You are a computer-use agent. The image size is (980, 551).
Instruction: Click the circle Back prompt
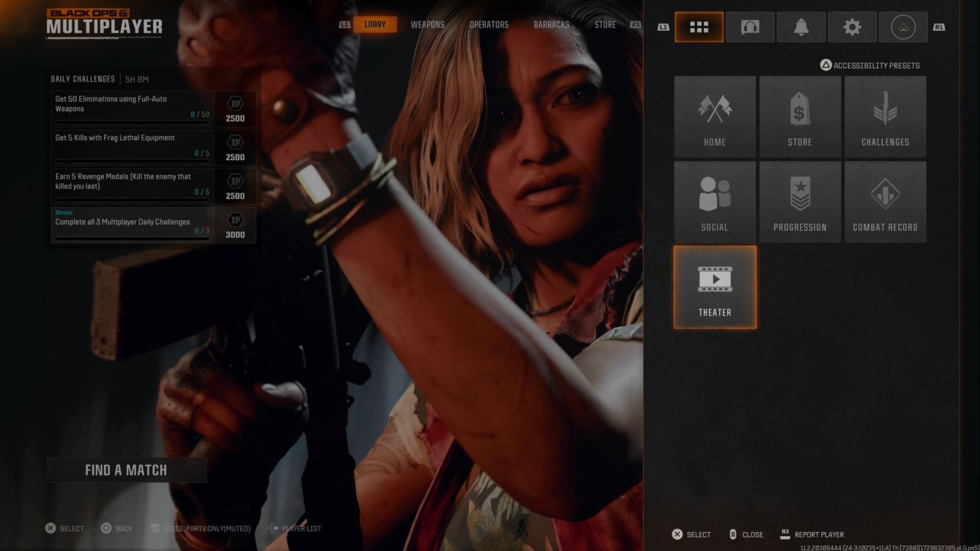[x=116, y=528]
